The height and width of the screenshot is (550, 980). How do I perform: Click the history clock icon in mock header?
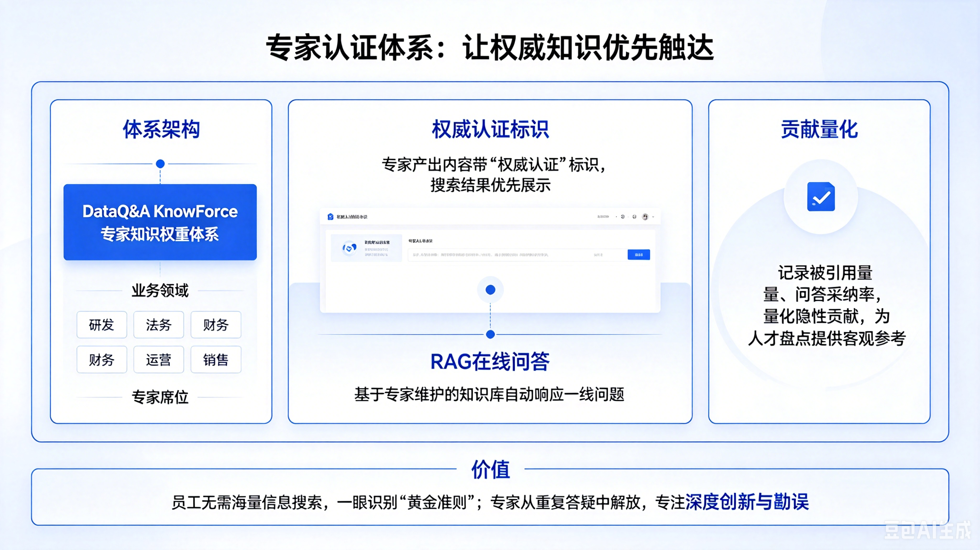(623, 217)
